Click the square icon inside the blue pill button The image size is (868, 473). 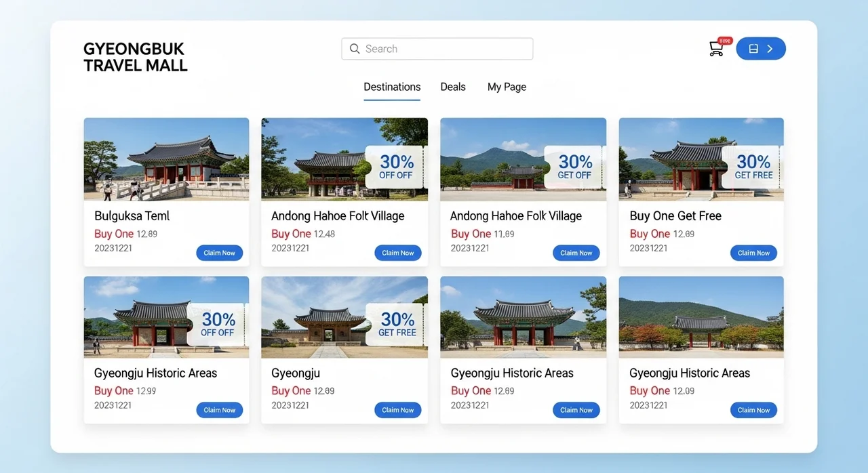click(753, 49)
